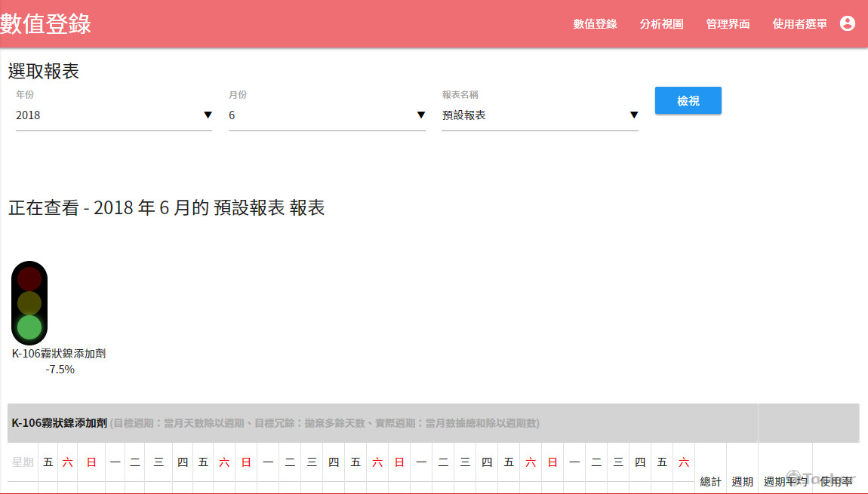
Task: Open the 年份 dropdown showing 2018
Action: (x=113, y=115)
